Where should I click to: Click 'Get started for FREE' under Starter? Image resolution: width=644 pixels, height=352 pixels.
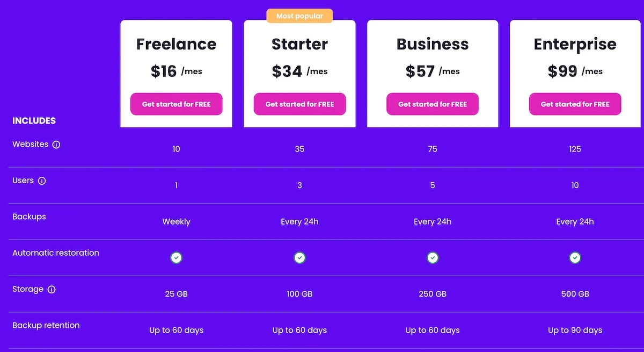coord(299,104)
